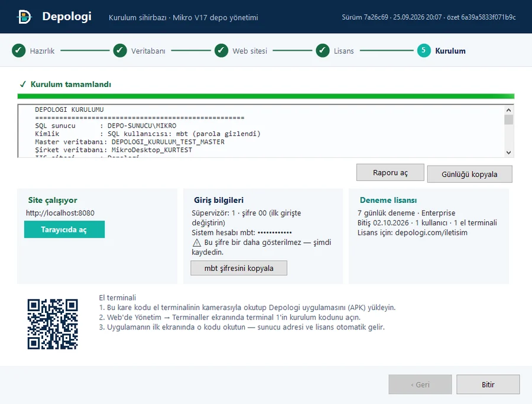Screen dimensions: 532x404
Task: Open the site with Tarayıcıda aç
Action: (64, 230)
